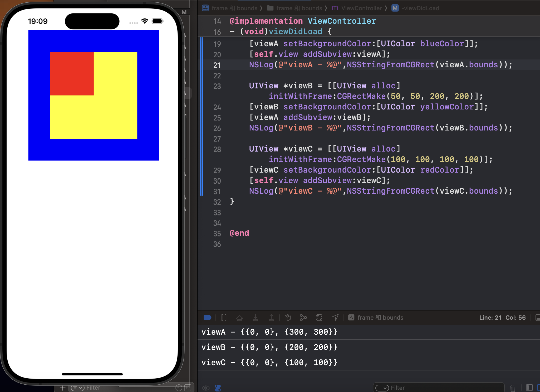Open the Debug View Hierarchy tool
540x392 pixels.
coord(288,318)
